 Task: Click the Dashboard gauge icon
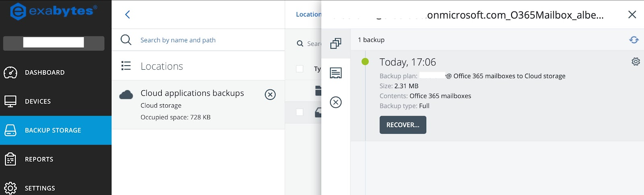coord(10,73)
